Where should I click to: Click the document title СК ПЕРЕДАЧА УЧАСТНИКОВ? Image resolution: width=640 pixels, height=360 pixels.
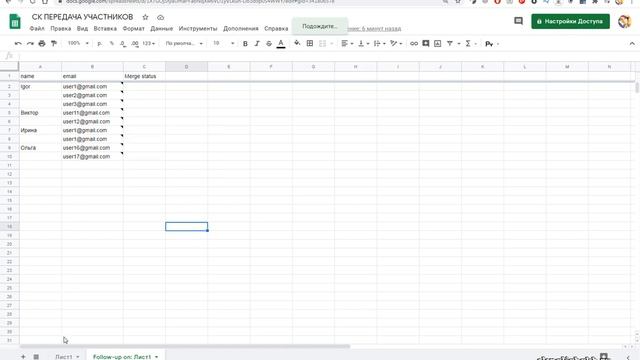82,17
